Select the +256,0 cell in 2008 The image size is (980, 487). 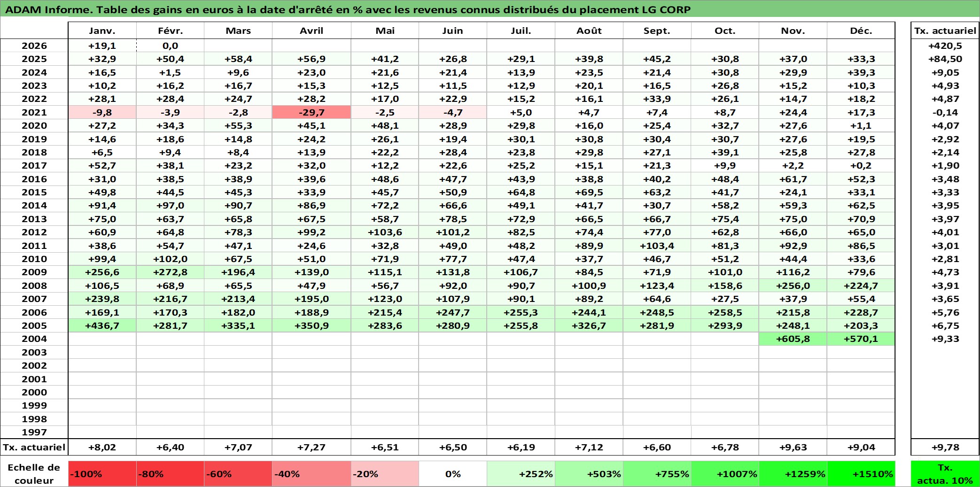[x=793, y=286]
